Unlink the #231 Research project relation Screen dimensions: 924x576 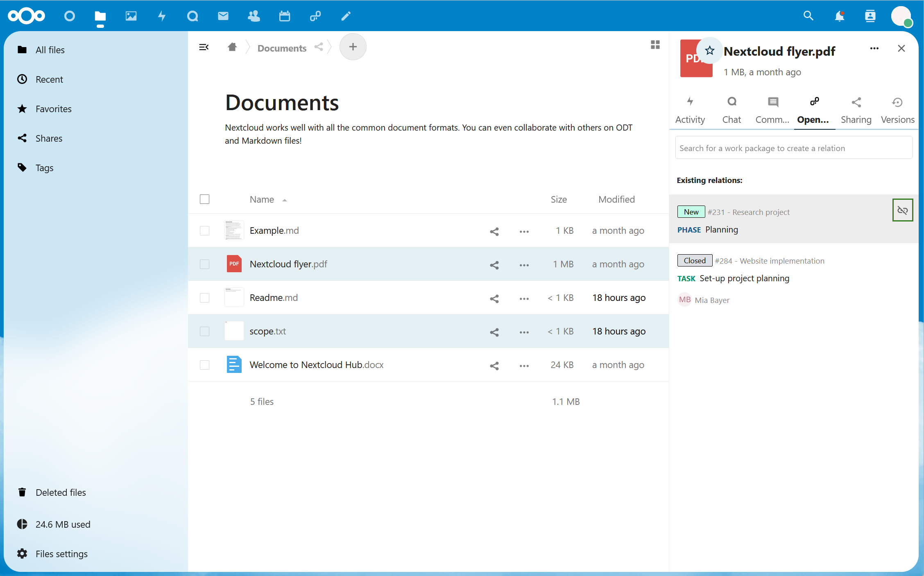click(902, 210)
